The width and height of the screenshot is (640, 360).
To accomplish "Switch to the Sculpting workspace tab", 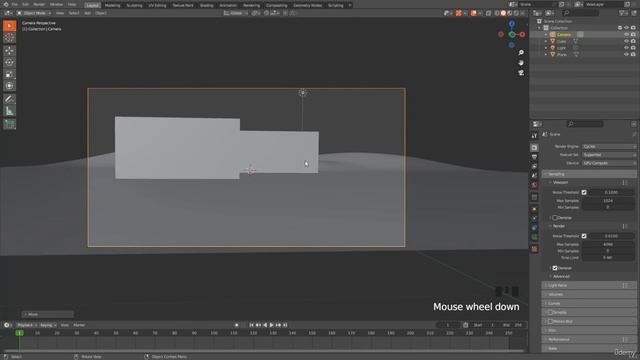I will pos(134,5).
